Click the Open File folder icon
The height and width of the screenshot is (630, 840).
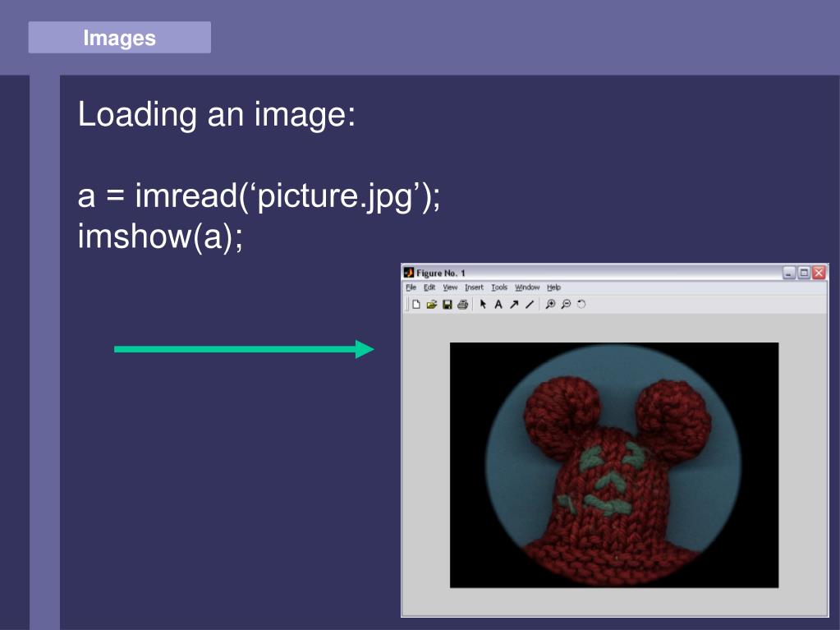click(431, 304)
